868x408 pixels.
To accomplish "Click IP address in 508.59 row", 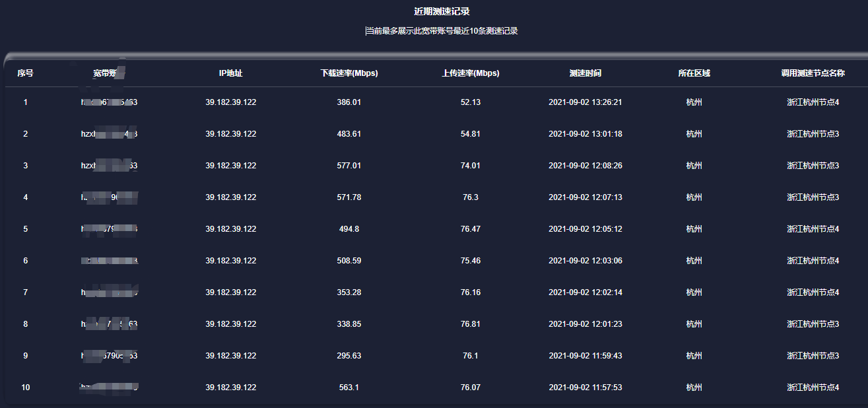I will [230, 261].
